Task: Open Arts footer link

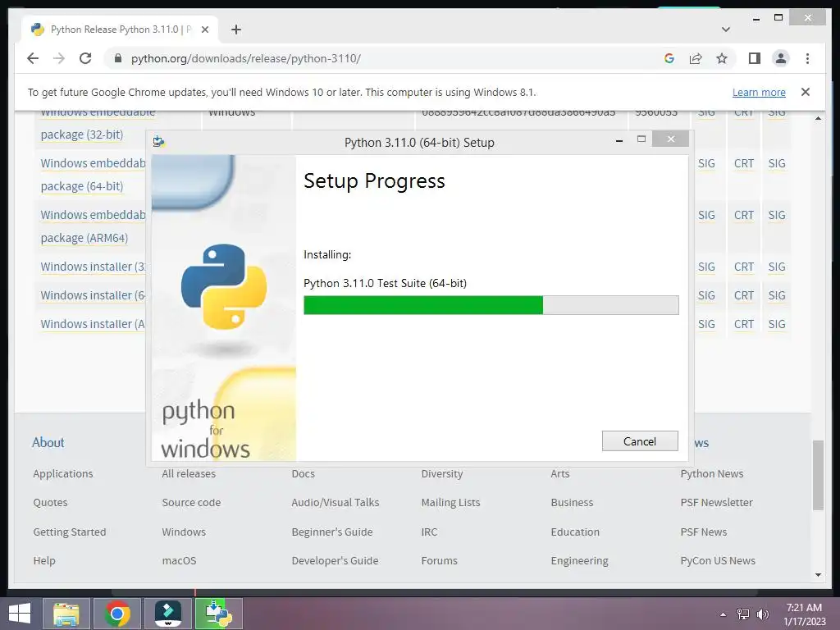Action: tap(559, 473)
